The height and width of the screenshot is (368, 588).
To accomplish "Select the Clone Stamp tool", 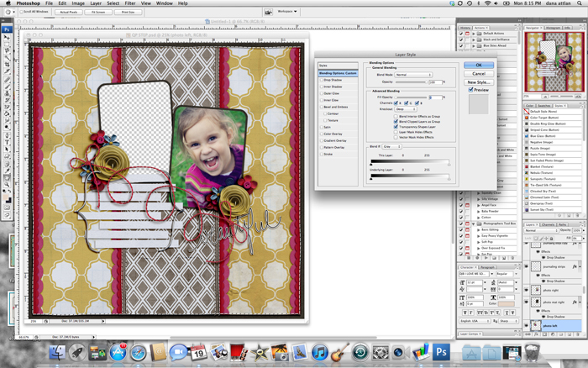I will click(x=7, y=93).
